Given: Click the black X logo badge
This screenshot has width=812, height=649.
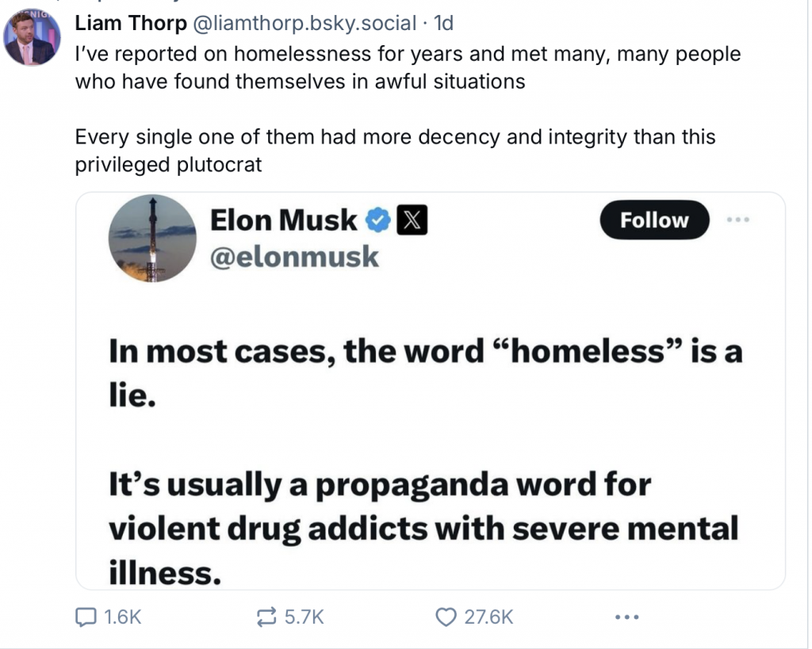Looking at the screenshot, I should point(411,221).
